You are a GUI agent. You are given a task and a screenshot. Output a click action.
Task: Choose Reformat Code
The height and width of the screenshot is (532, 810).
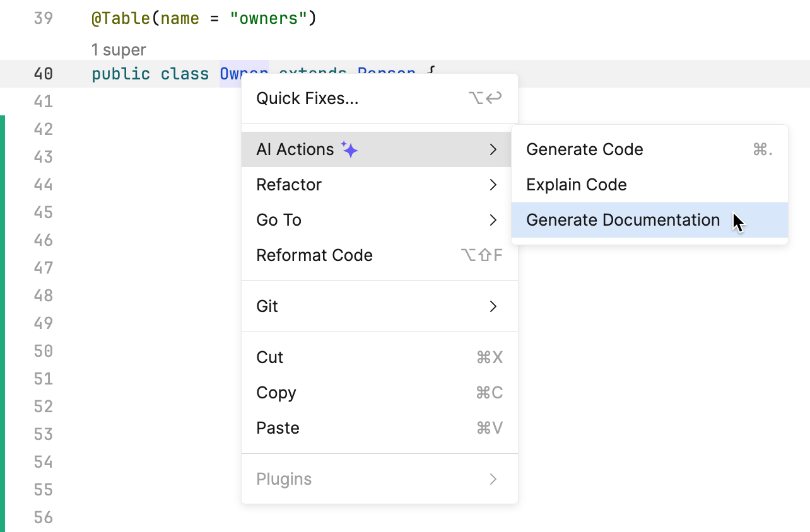pyautogui.click(x=314, y=255)
